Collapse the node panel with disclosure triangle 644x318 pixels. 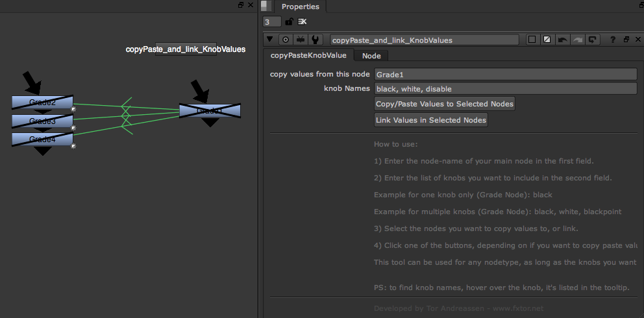270,40
